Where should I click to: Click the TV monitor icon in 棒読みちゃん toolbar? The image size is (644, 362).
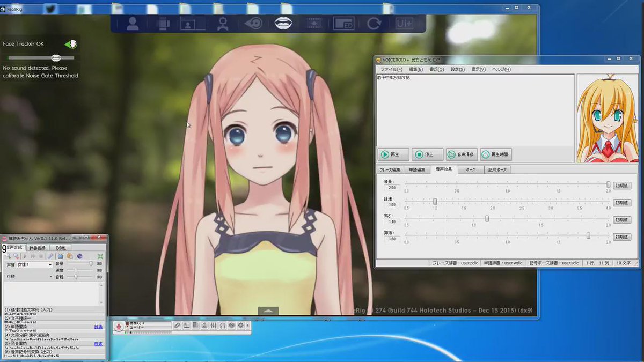tap(60, 256)
